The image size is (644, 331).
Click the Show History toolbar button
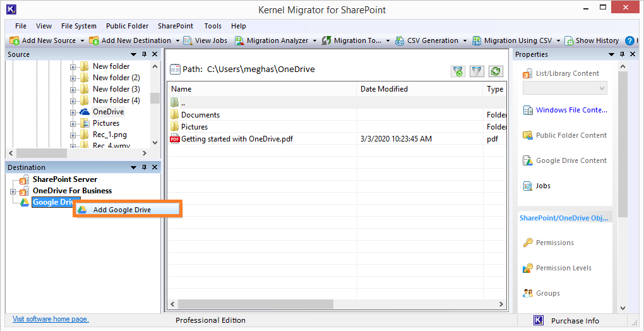592,40
